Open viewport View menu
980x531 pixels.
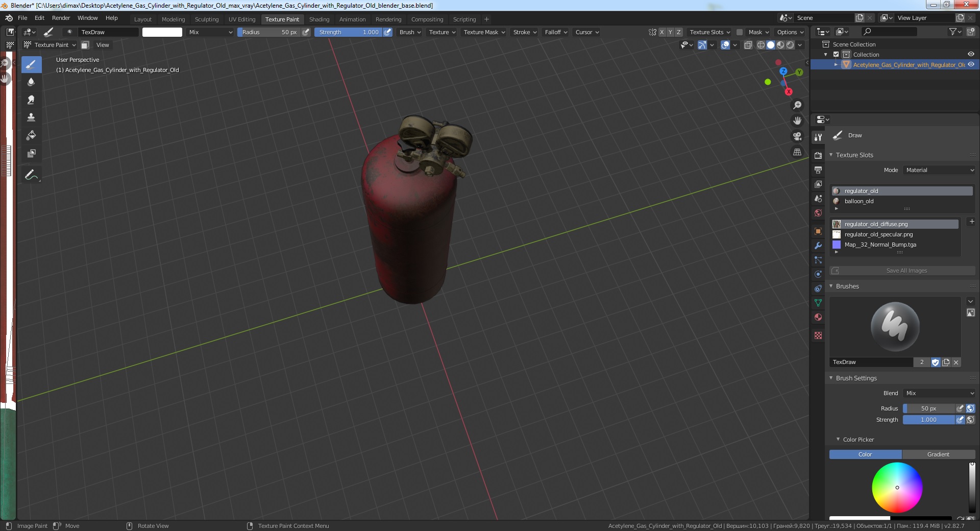103,45
